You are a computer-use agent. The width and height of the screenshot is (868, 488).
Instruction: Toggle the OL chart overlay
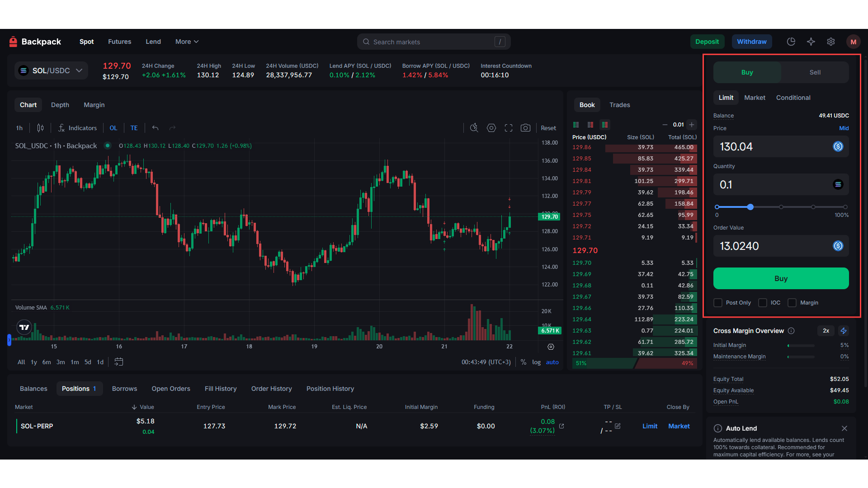[x=113, y=128]
